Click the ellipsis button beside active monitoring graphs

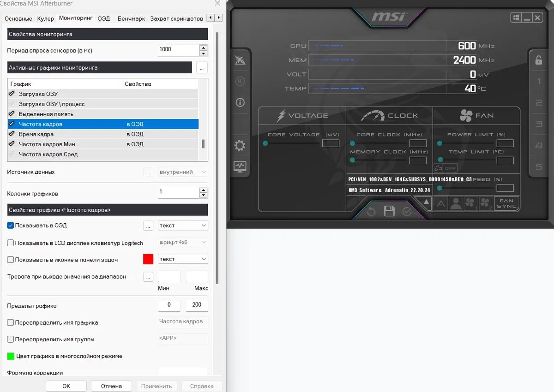click(x=202, y=67)
